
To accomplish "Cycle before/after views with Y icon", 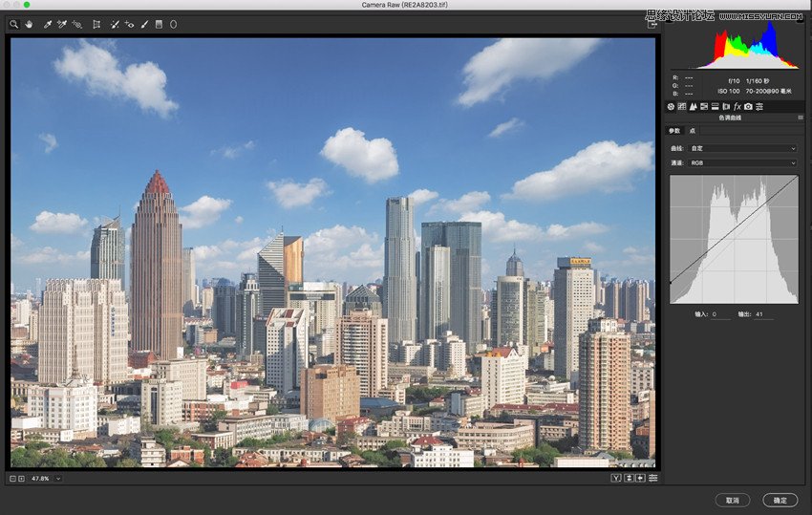I will 616,478.
